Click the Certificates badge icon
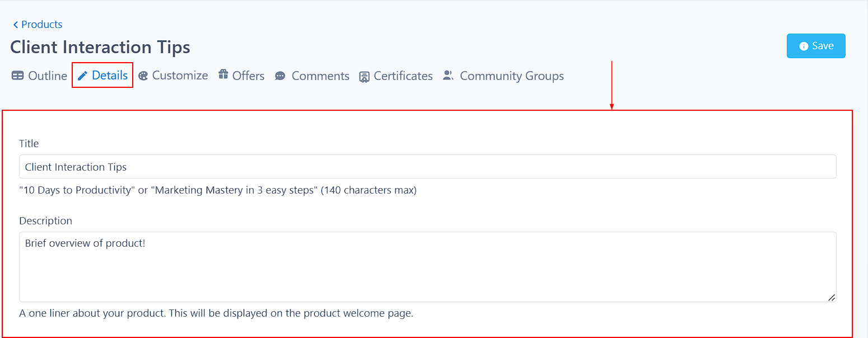 point(365,77)
